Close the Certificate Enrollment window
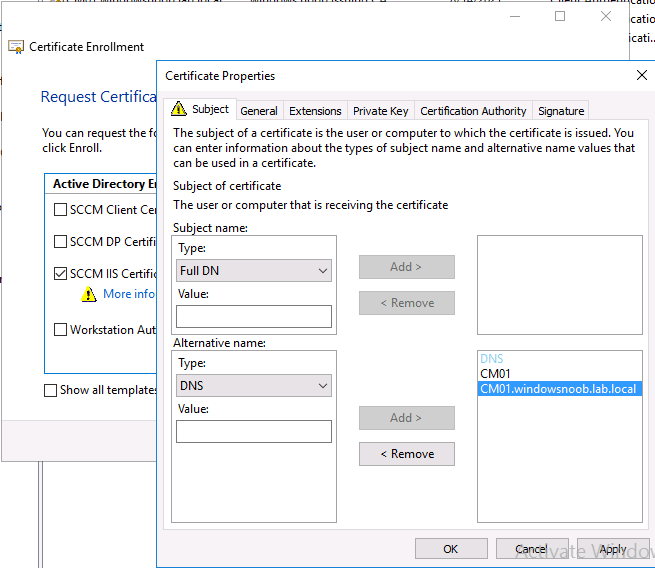This screenshot has height=568, width=655. 606,16
